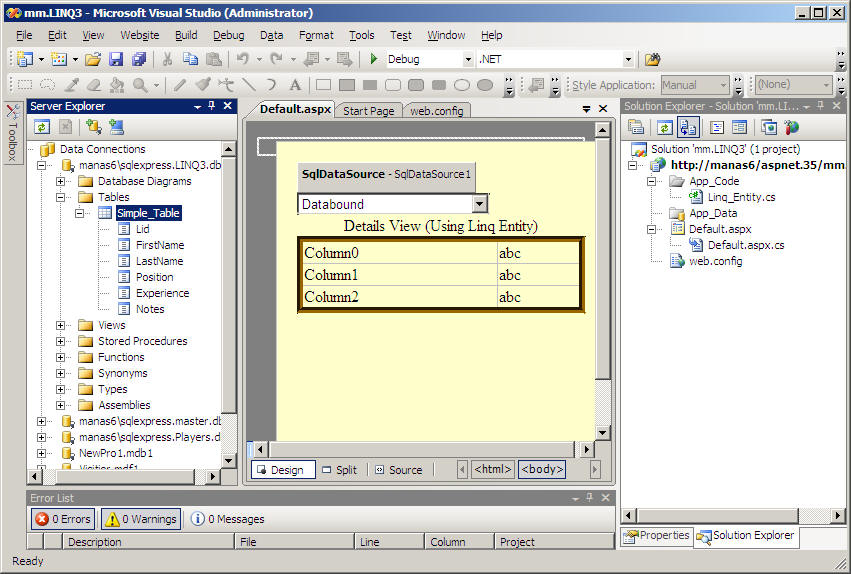The image size is (851, 574).
Task: Click the Copy icon in the toolbar
Action: tap(190, 59)
